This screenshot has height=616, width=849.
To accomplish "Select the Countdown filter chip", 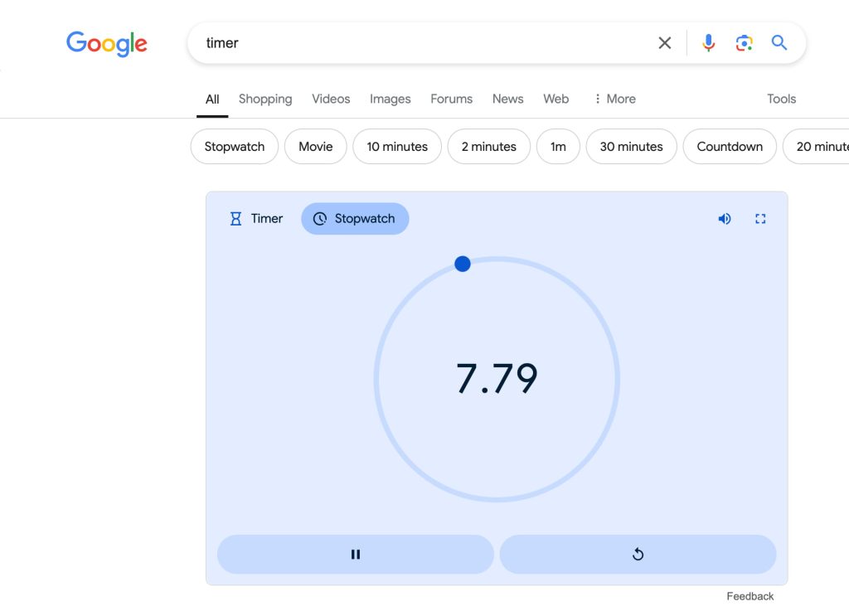I will point(730,146).
